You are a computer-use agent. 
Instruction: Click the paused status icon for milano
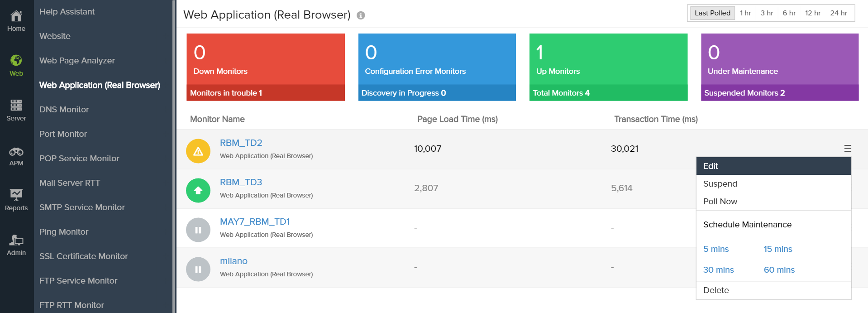198,270
